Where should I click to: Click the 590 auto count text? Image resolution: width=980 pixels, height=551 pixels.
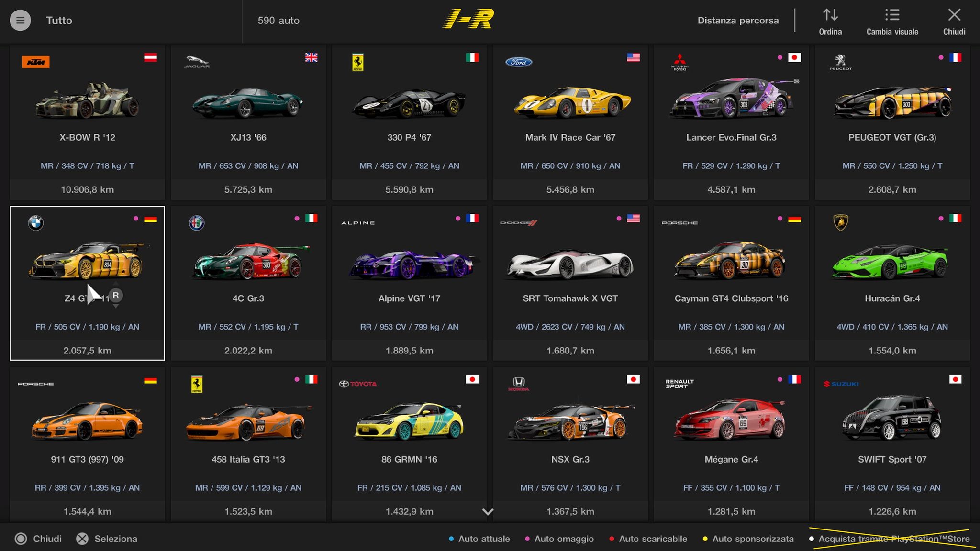point(278,21)
